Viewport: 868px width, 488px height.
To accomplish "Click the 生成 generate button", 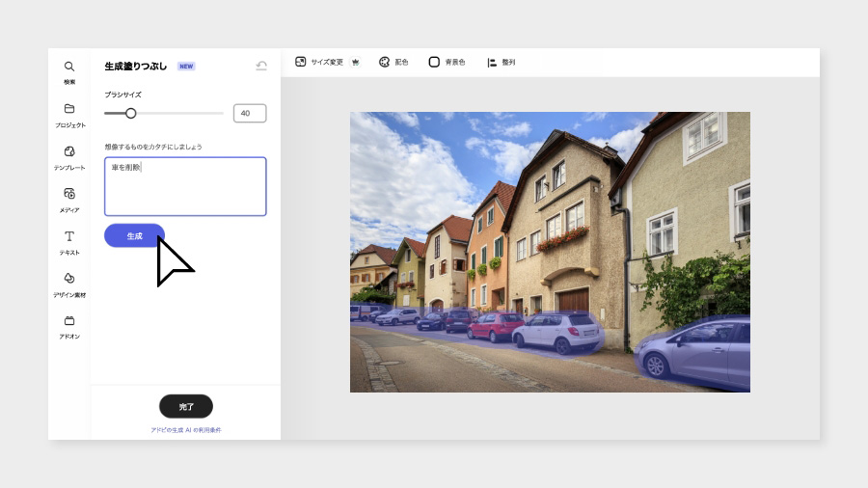I will [134, 235].
